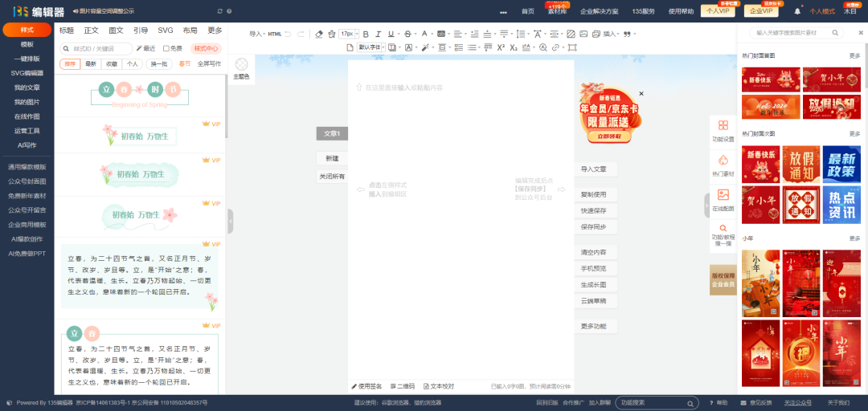Click the Bold formatting icon
This screenshot has height=411, width=868.
(366, 35)
